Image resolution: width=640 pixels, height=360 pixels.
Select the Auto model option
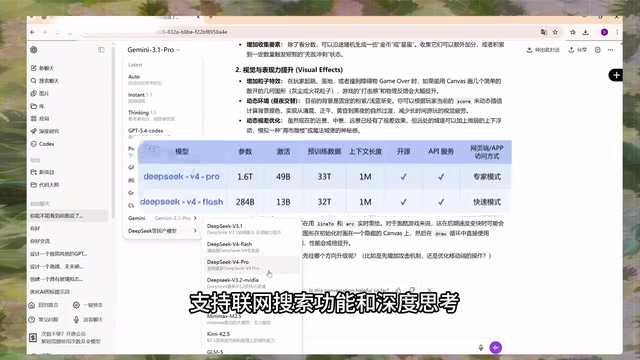pos(162,79)
